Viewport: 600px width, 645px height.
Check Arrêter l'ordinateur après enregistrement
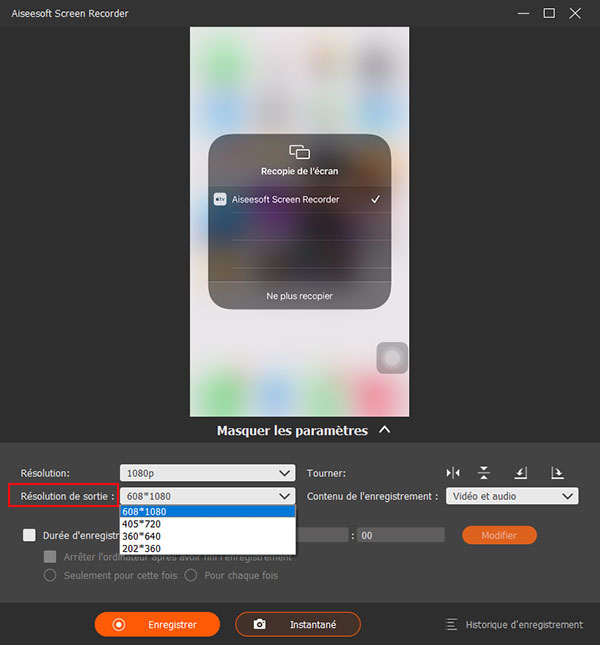50,556
